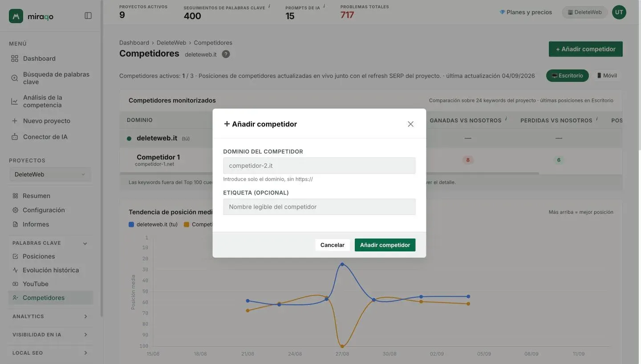Open the DeleteWeb account selector in header

point(585,12)
